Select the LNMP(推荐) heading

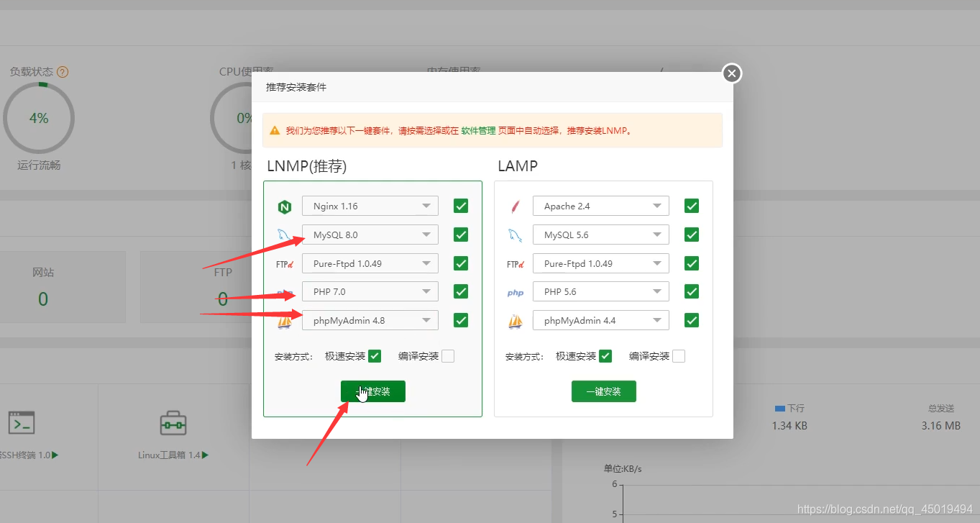306,166
